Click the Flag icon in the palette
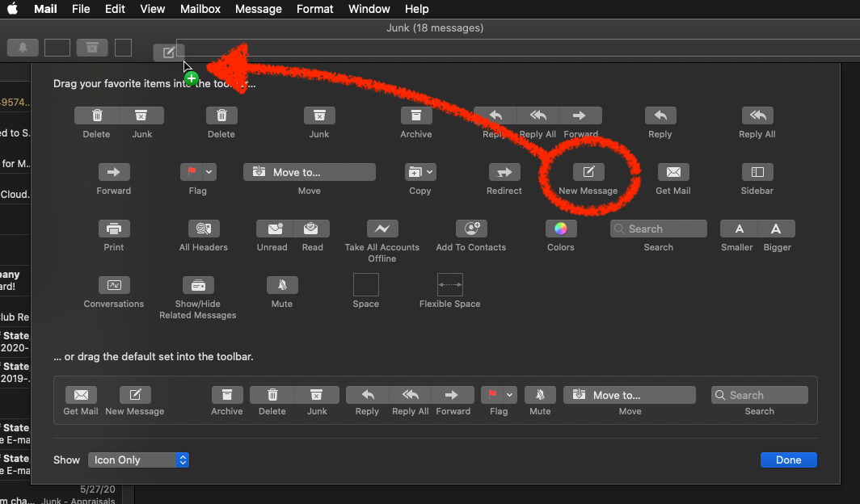The width and height of the screenshot is (860, 504). [192, 172]
